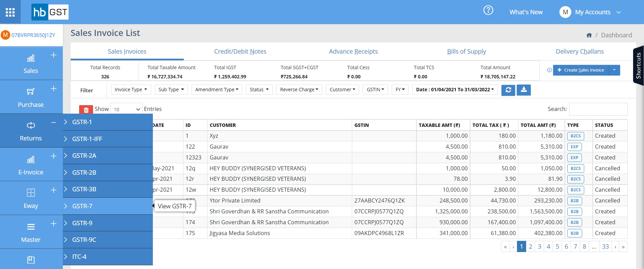Screen dimensions: 644x269
Task: Click the M account avatar in header
Action: 565,12
